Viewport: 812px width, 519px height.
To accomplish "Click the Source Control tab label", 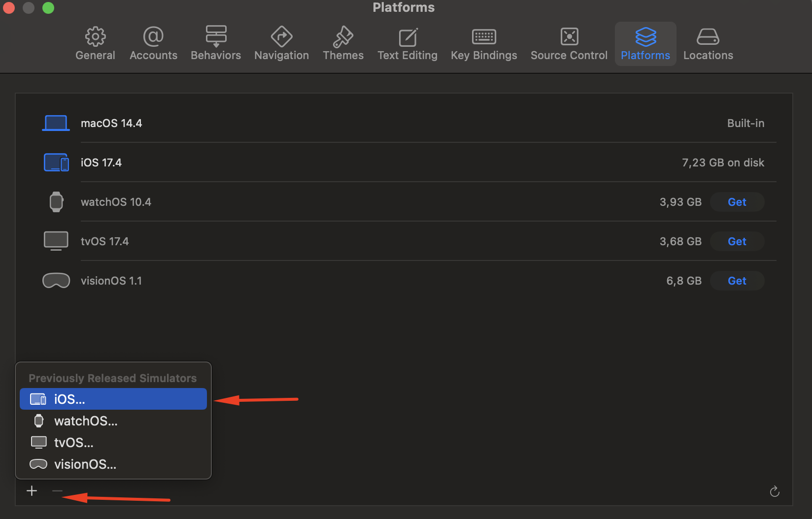I will pos(569,55).
